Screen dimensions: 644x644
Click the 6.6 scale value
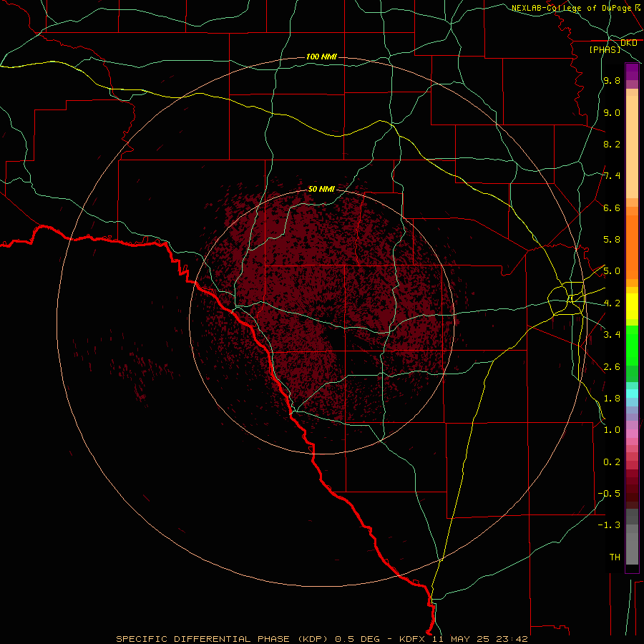pos(612,208)
